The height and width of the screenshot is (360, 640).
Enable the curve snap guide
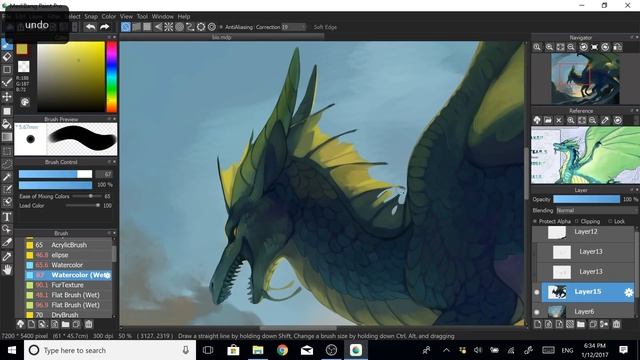(x=190, y=27)
